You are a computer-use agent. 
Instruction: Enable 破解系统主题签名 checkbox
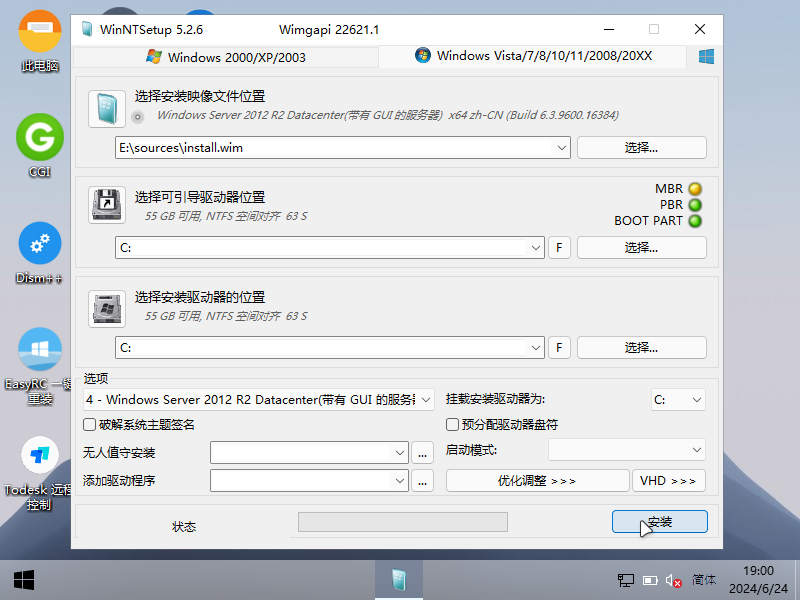(89, 424)
